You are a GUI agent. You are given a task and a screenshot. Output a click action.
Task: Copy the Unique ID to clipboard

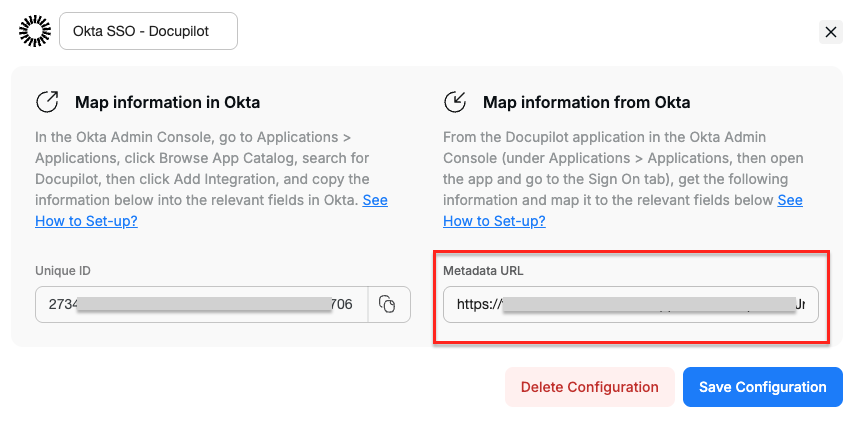point(389,305)
